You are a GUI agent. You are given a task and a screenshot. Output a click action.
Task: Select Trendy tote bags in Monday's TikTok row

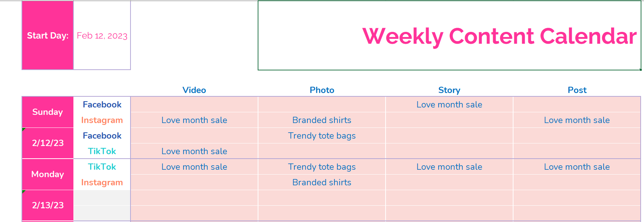322,167
